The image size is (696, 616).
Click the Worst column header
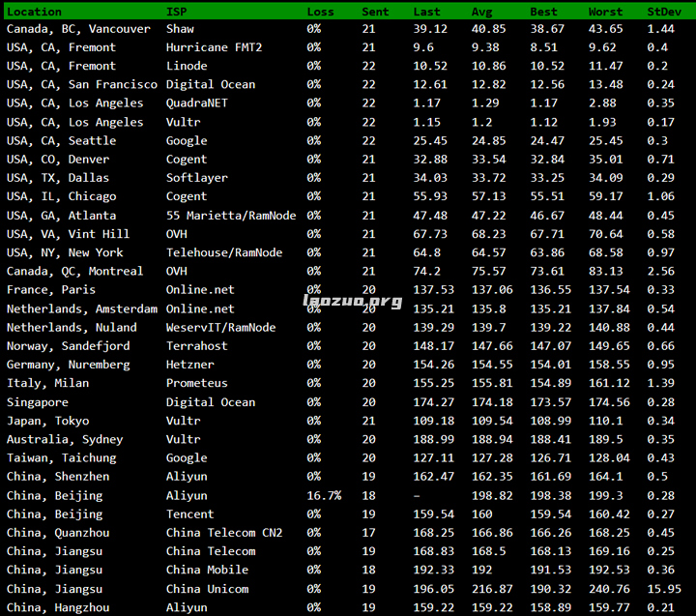click(605, 12)
